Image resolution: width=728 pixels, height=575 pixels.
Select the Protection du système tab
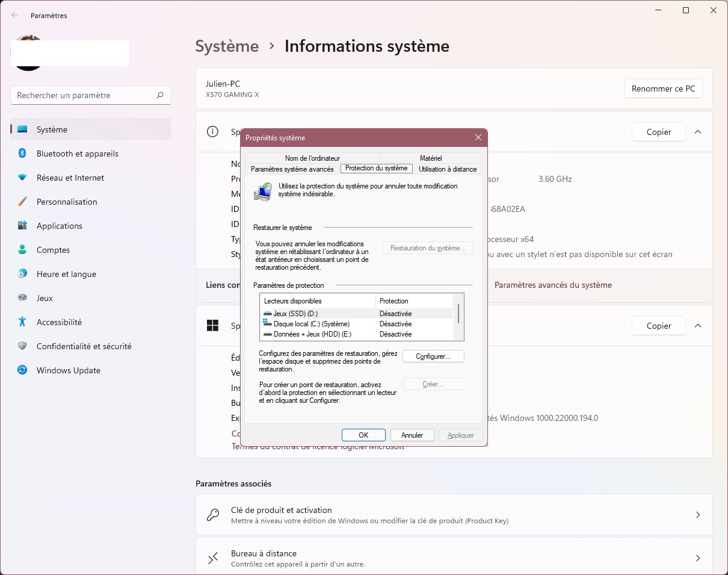[x=377, y=168]
